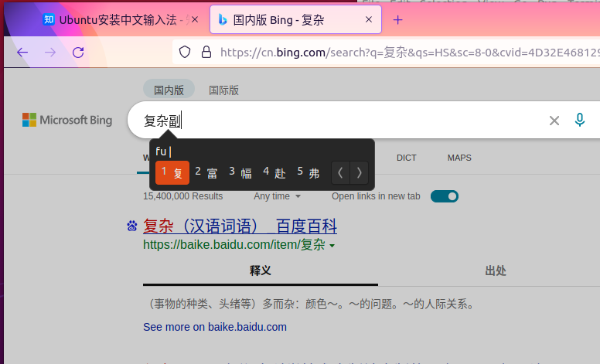Close the Ubuntu安装中文输入法 tab
This screenshot has height=364, width=600.
(x=195, y=19)
